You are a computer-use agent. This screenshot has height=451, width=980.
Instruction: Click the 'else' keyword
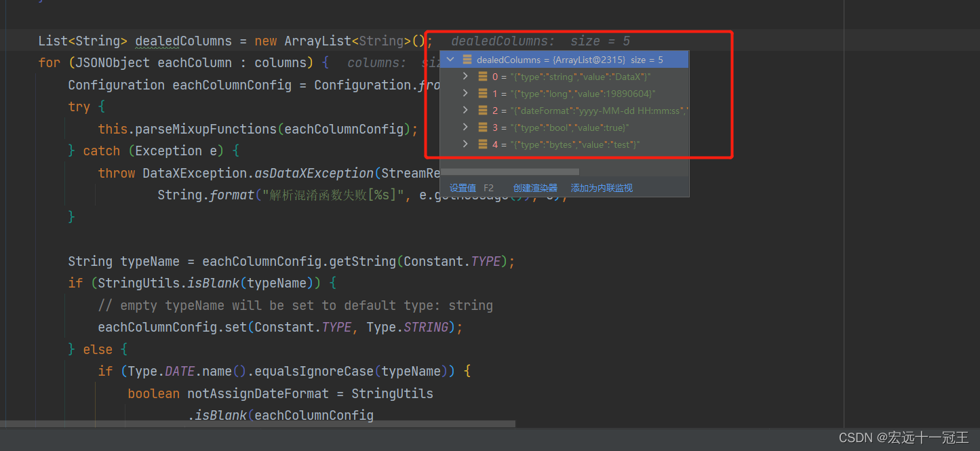(98, 349)
